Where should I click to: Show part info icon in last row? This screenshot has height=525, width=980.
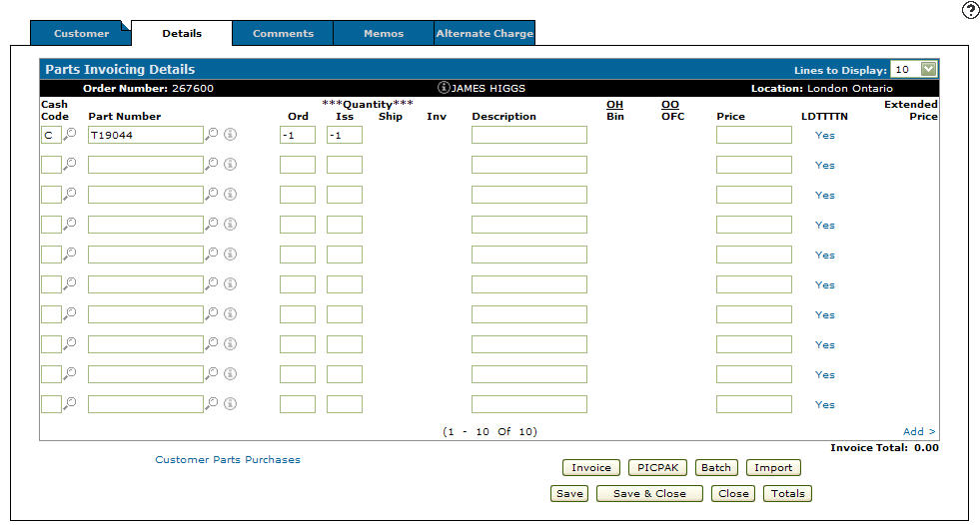230,404
